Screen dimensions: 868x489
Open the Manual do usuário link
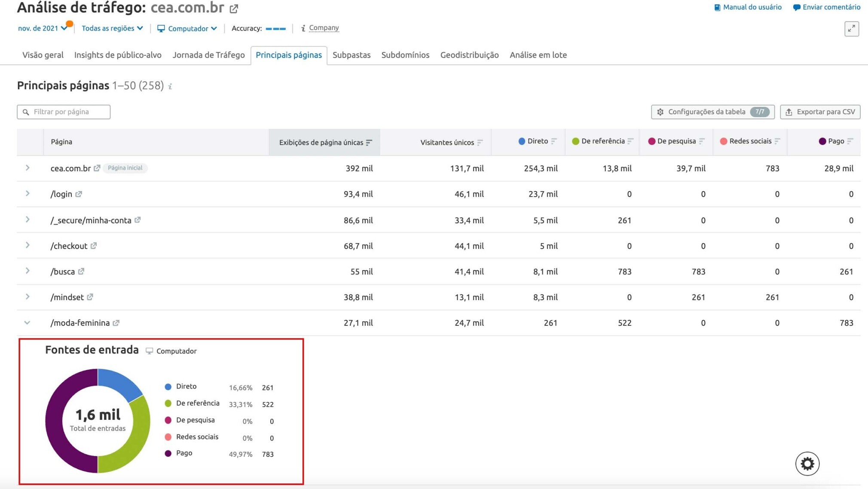click(x=748, y=7)
